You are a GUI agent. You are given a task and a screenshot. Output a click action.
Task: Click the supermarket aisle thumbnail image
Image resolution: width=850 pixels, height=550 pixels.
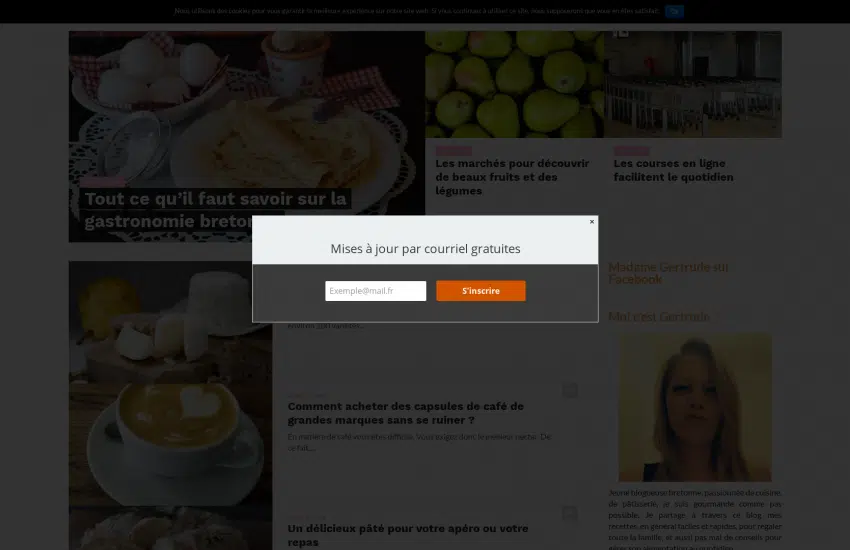(693, 84)
